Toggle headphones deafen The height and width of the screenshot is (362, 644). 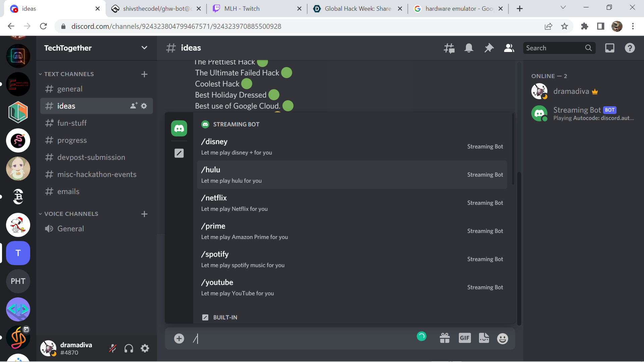(129, 349)
